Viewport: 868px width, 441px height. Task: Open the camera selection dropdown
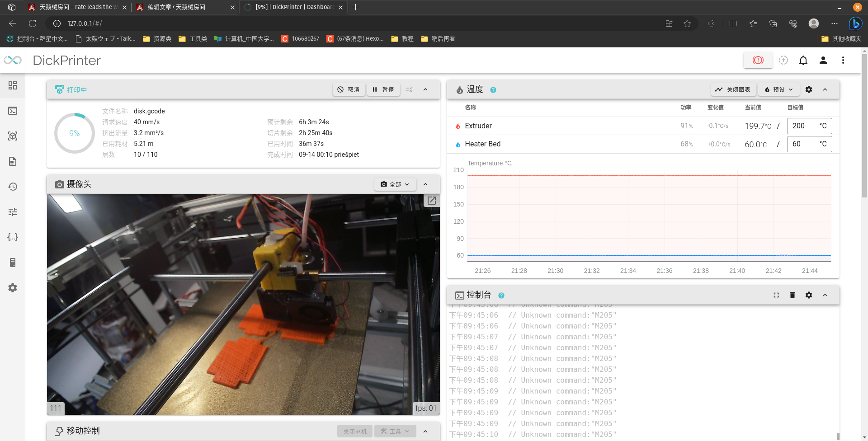395,184
